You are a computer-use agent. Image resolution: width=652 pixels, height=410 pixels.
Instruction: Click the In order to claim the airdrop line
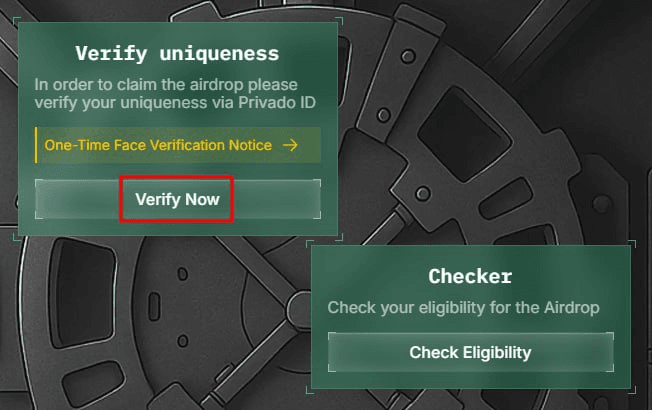pos(166,84)
